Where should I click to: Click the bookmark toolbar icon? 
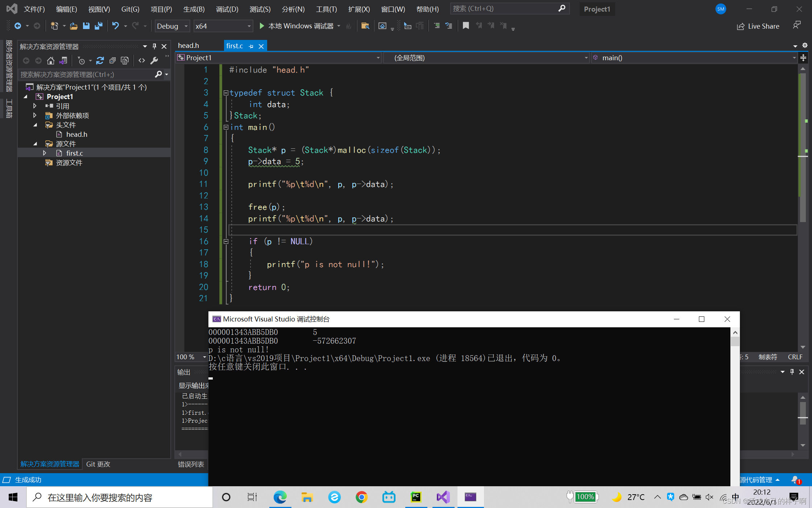click(x=466, y=26)
